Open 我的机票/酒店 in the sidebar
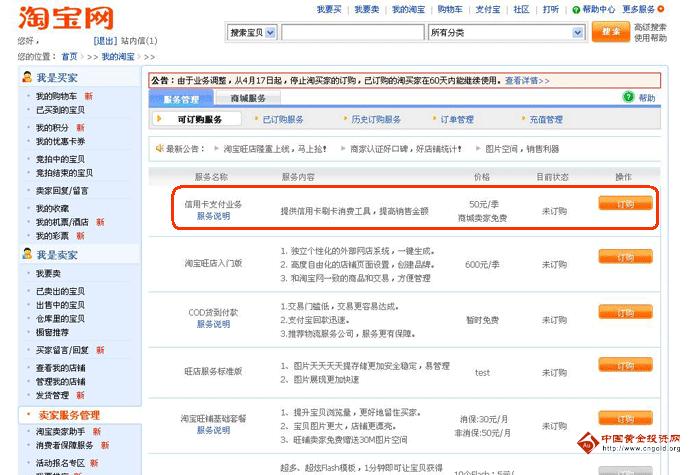Screen dimensions: 700x475 [62, 222]
